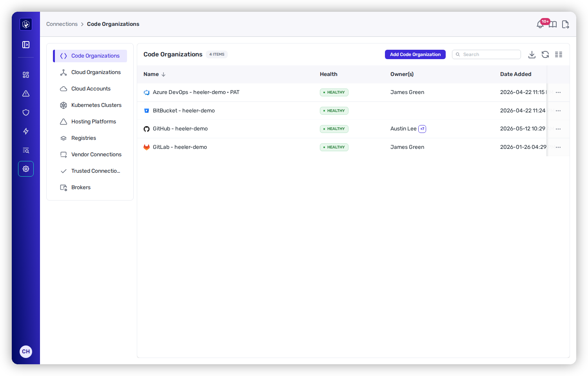Click the Health column header
The image size is (588, 376).
328,74
